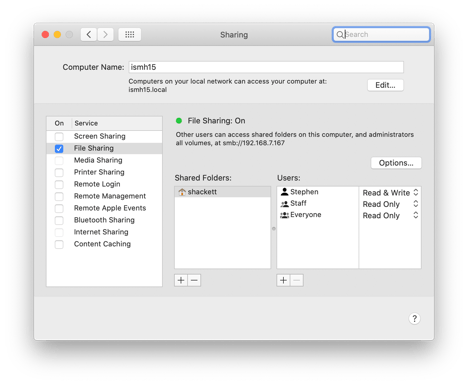468x385 pixels.
Task: Select Screen Sharing service row
Action: click(x=104, y=136)
